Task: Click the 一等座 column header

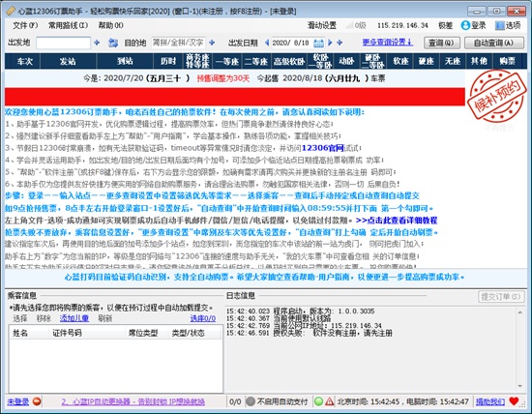Action: click(x=227, y=61)
